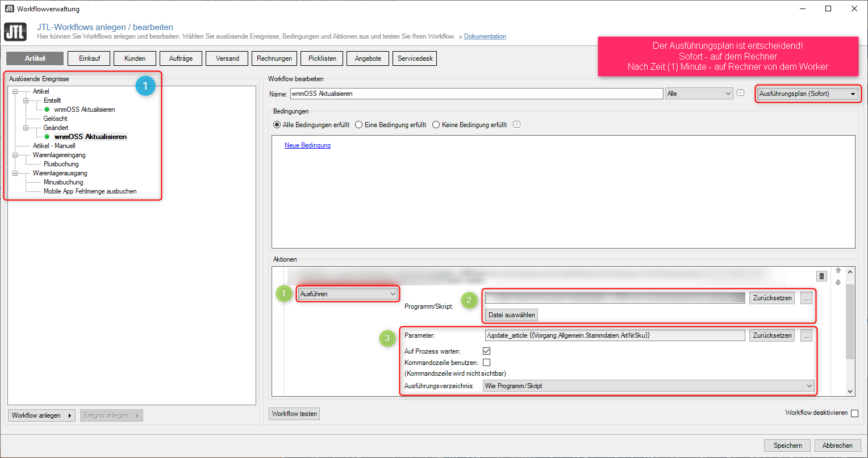Click the large JTL logo in header

coord(15,32)
